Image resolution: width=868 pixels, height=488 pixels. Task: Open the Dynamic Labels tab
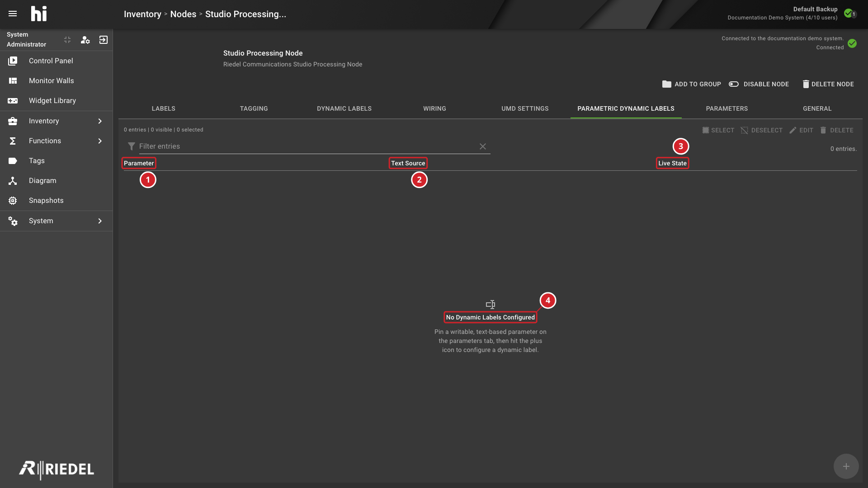coord(344,108)
